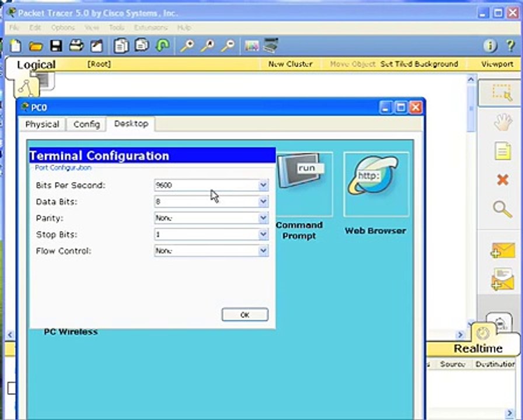Click the question mark Help icon
Image resolution: width=523 pixels, height=420 pixels.
tap(510, 45)
